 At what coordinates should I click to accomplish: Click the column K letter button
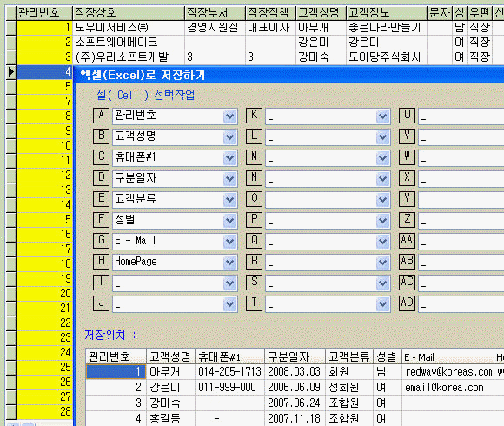[x=255, y=116]
